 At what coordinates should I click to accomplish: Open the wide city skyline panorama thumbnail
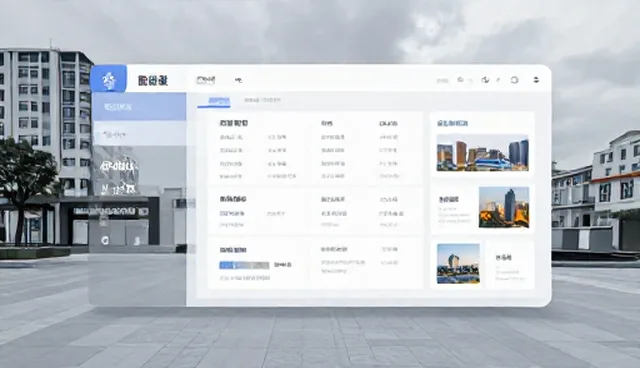482,153
